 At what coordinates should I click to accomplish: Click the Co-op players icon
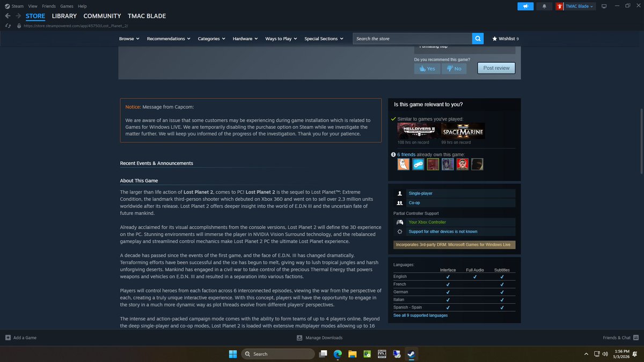point(399,203)
